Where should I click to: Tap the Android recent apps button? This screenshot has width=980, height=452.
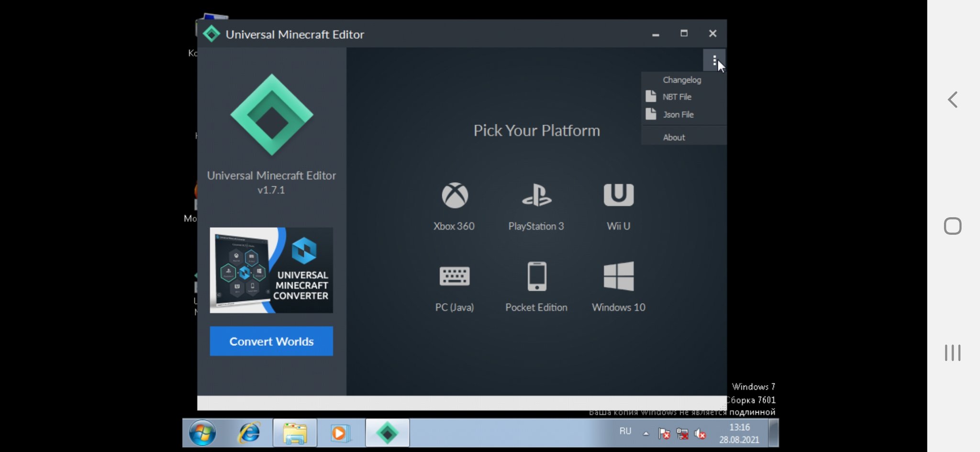(953, 353)
